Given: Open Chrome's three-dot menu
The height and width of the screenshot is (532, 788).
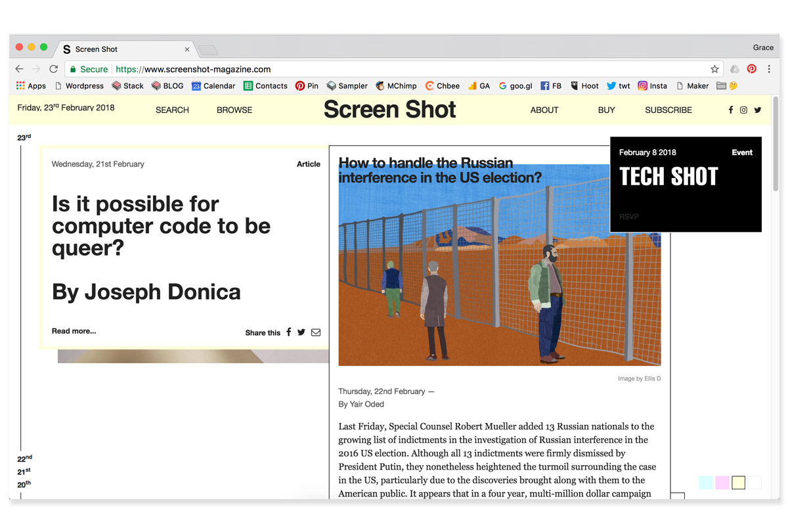Looking at the screenshot, I should click(769, 68).
